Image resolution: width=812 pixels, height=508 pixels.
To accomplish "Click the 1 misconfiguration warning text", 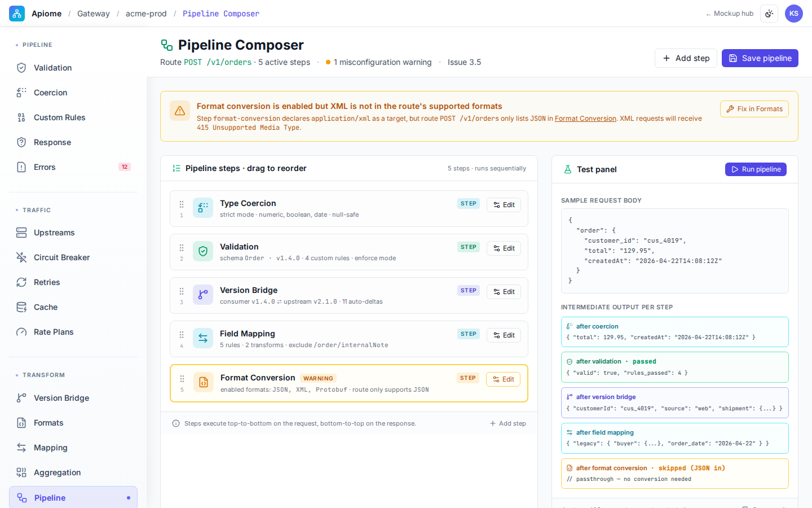I will pyautogui.click(x=382, y=62).
